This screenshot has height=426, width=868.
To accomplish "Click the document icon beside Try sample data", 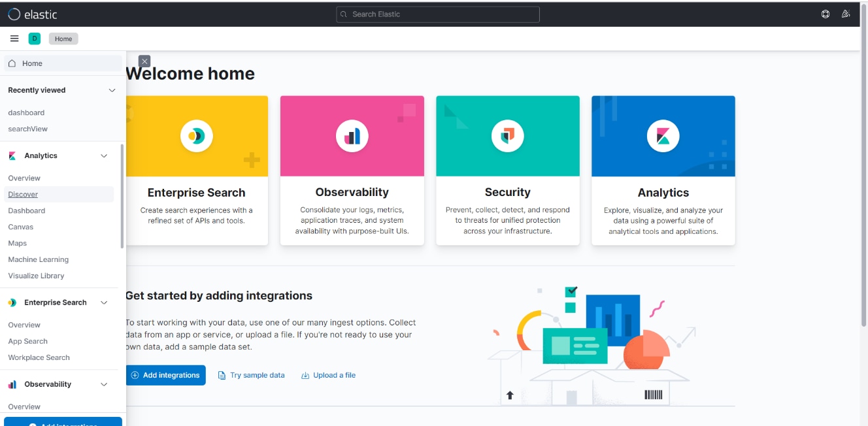I will pyautogui.click(x=222, y=375).
